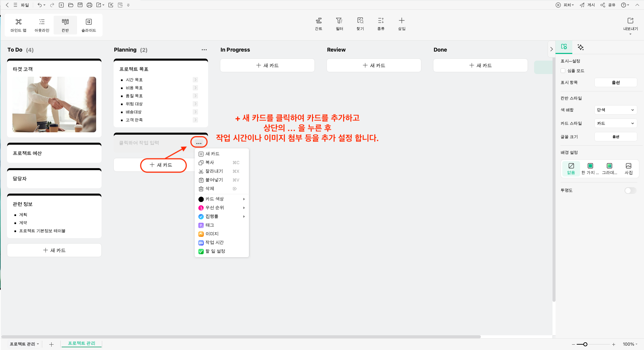
Task: Open the 카드 스타일 dropdown
Action: 615,123
